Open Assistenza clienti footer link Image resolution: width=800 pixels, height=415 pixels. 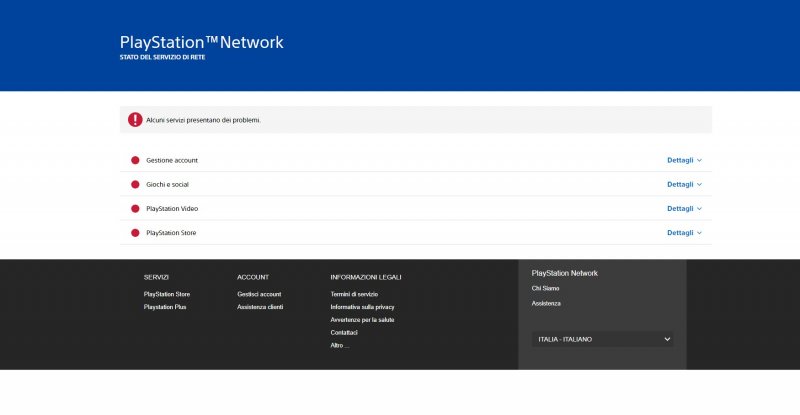click(x=260, y=307)
